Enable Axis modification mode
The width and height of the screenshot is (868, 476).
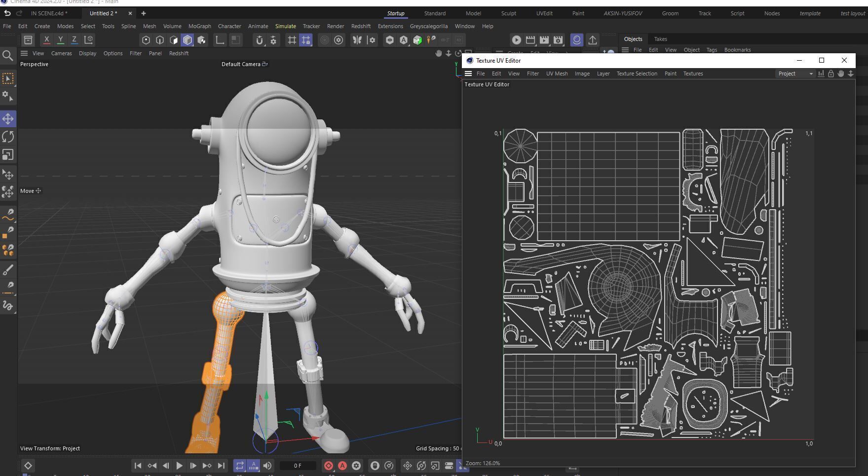[220, 40]
